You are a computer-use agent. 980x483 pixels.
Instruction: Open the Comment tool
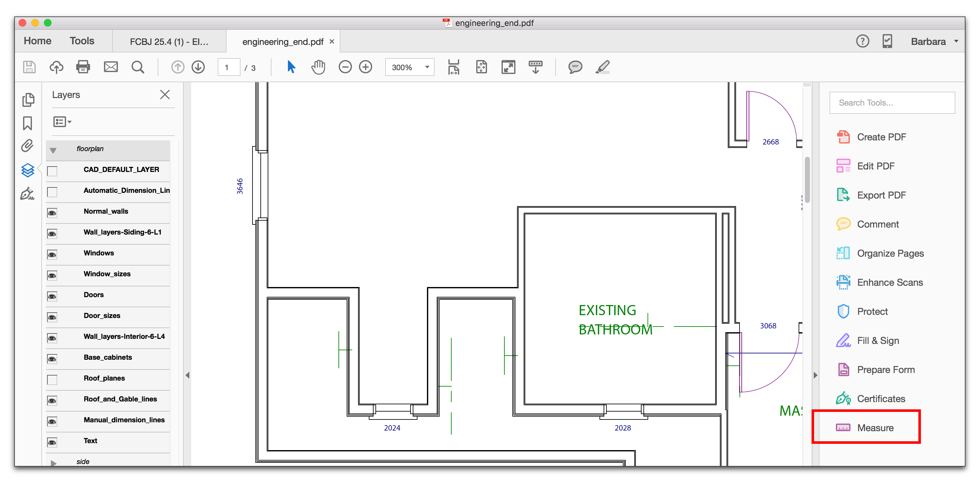(867, 224)
